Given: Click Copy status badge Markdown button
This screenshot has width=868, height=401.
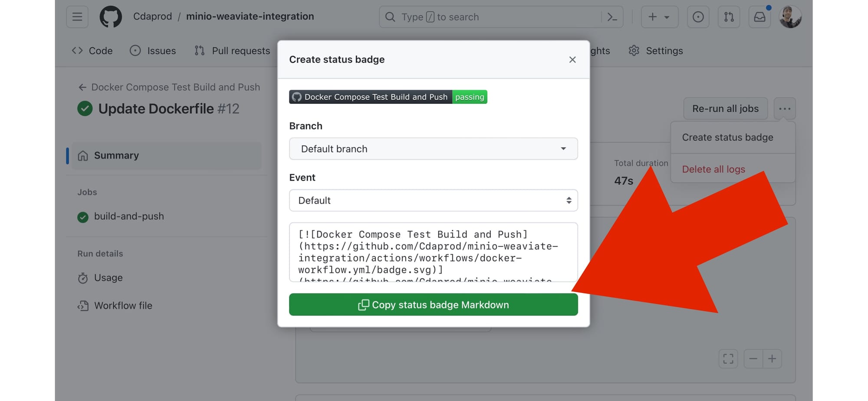Looking at the screenshot, I should (433, 305).
